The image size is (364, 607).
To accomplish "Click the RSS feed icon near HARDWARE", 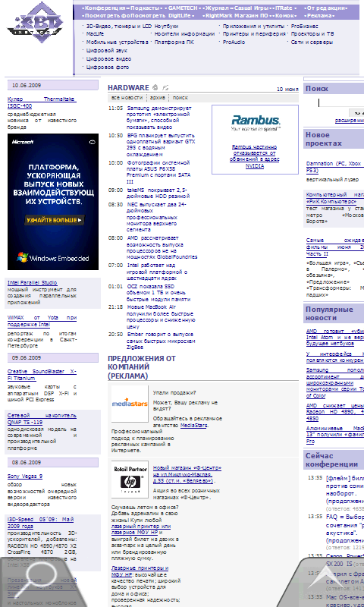I will pyautogui.click(x=165, y=87).
